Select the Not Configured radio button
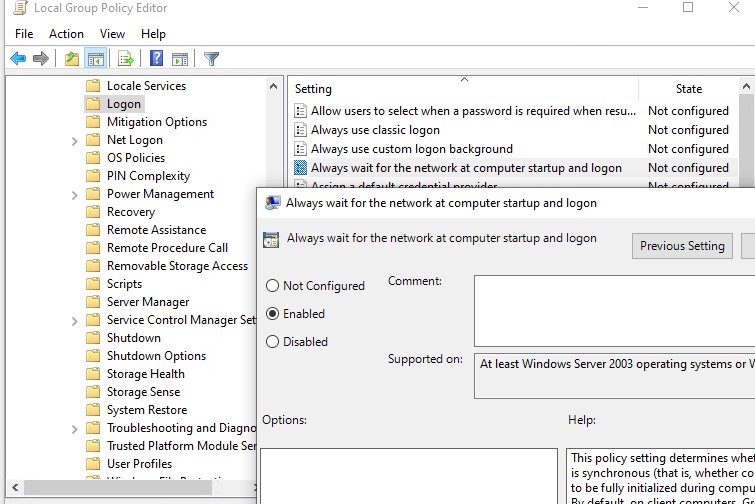The image size is (755, 504). [x=273, y=286]
